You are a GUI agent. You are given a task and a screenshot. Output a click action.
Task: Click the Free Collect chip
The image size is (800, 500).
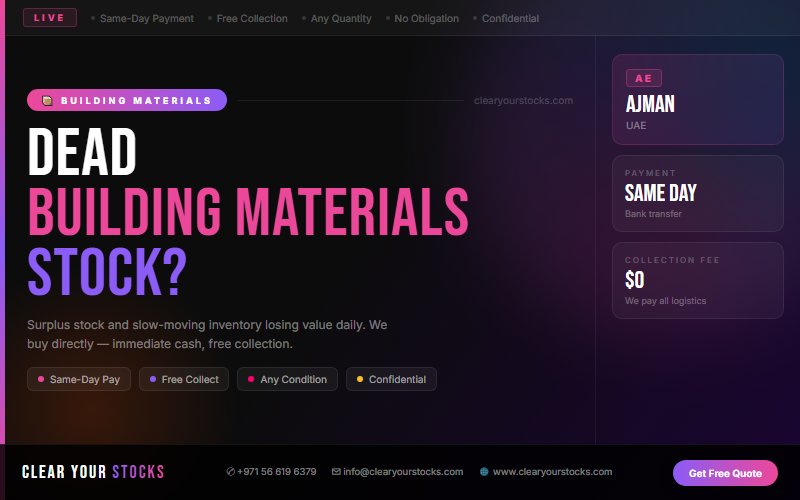(184, 379)
